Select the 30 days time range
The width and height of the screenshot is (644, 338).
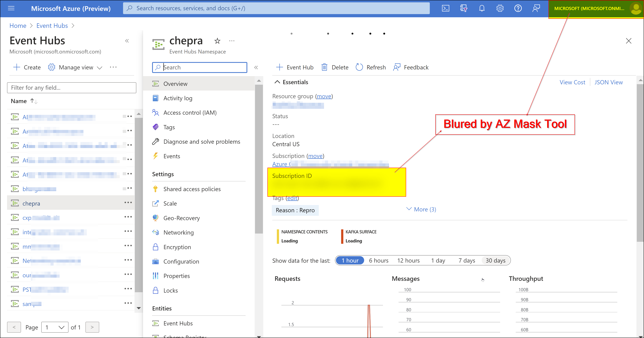click(495, 261)
